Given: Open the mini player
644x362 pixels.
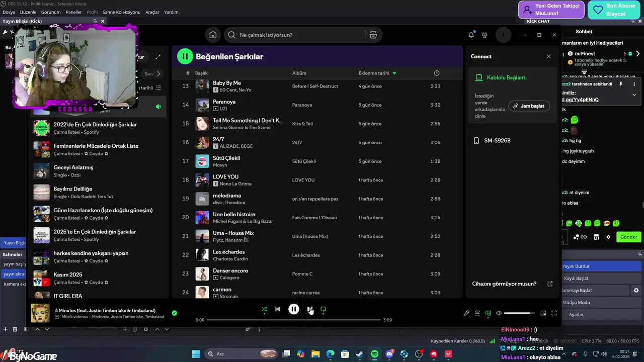Looking at the screenshot, I should [x=543, y=313].
